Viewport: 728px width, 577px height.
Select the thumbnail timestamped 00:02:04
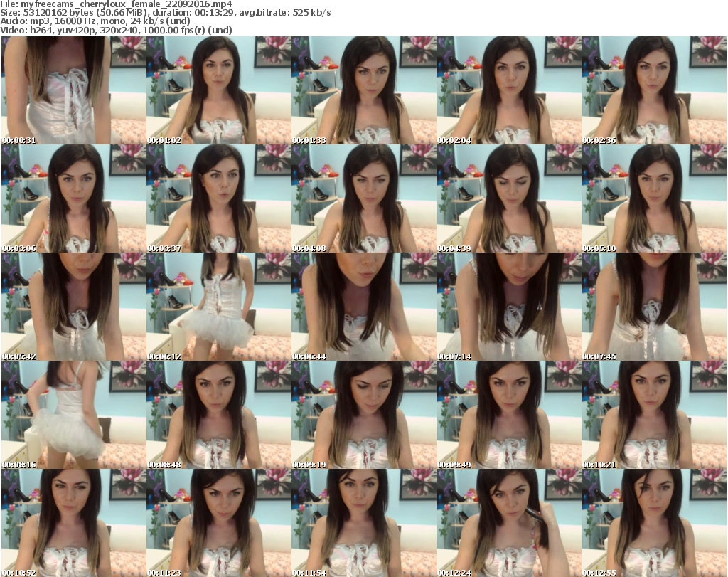[x=509, y=90]
